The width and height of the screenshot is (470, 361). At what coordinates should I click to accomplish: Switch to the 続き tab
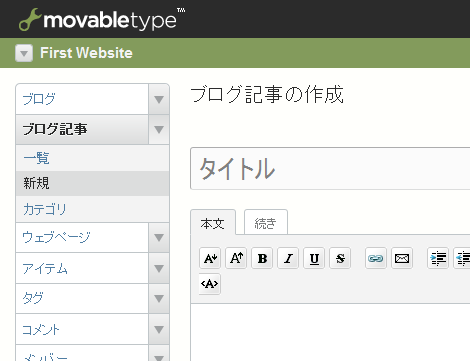[266, 223]
